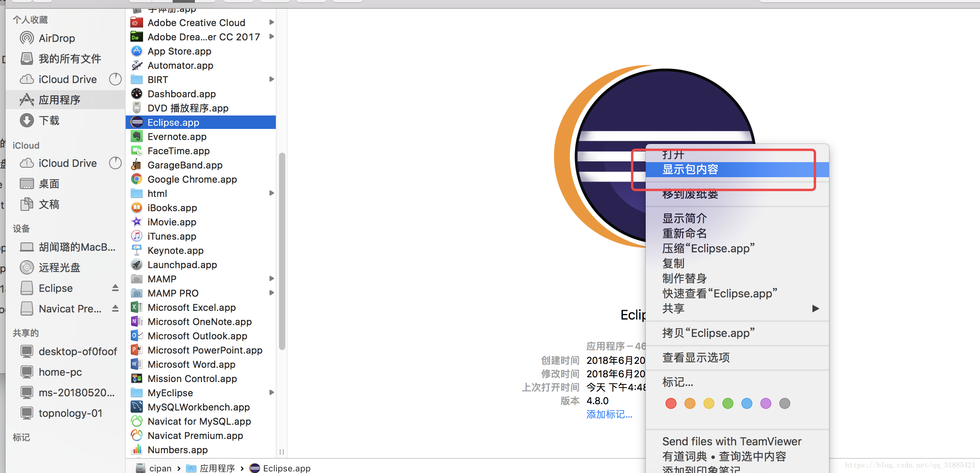Eject the Navicat Pre... volume

point(115,308)
